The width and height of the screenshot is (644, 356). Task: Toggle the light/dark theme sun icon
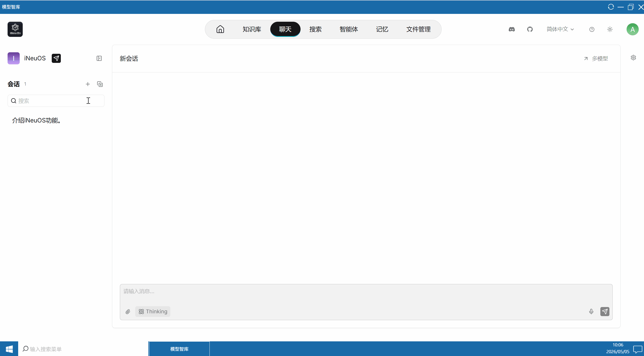[610, 29]
